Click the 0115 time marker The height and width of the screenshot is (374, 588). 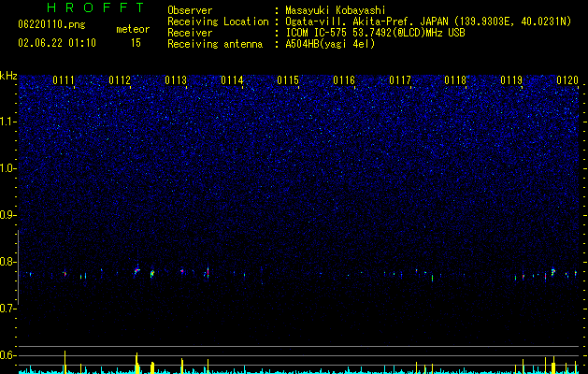pos(288,80)
